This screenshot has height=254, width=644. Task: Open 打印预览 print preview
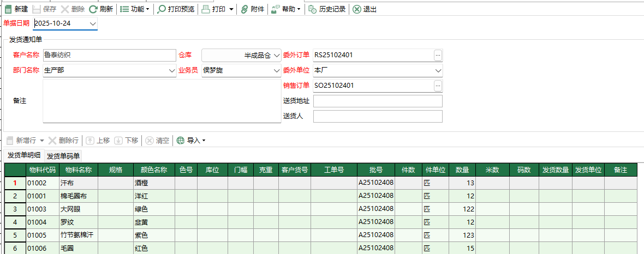click(176, 9)
